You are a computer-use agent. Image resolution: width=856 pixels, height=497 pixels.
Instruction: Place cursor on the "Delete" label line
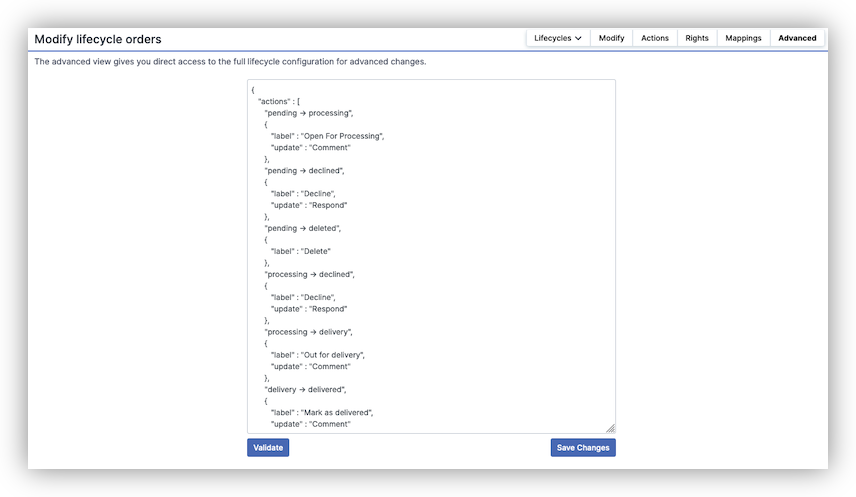pyautogui.click(x=300, y=251)
